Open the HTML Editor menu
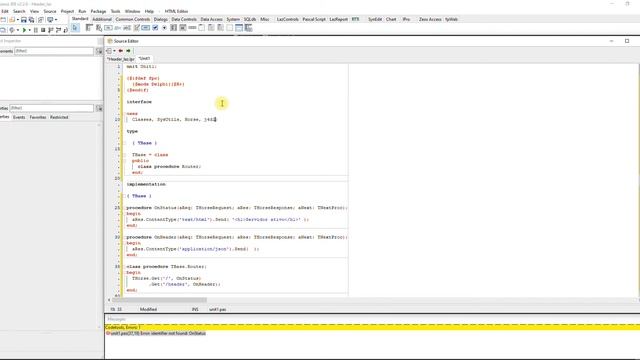This screenshot has height=360, width=640. coord(176,11)
